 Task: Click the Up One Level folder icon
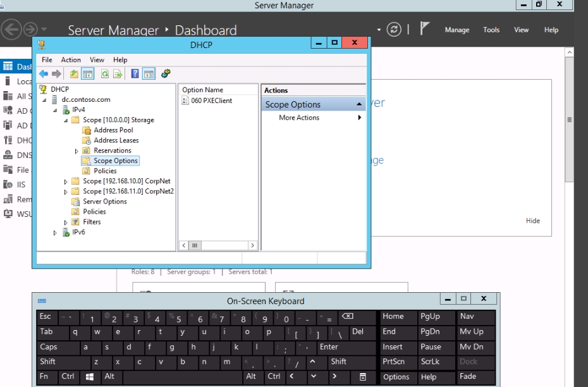[x=74, y=74]
